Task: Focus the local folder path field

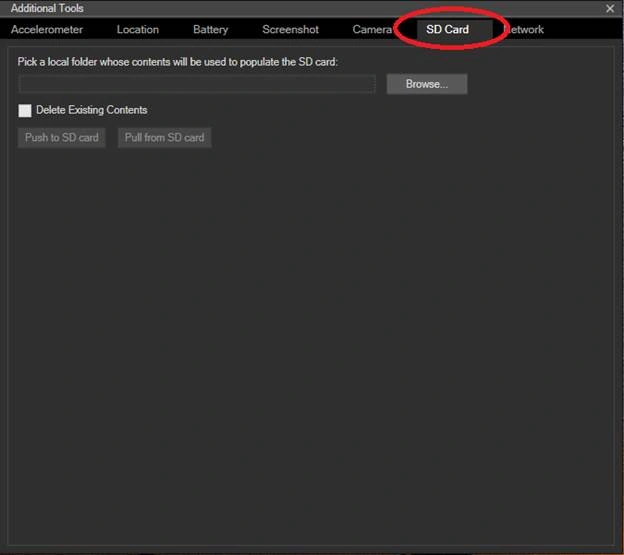Action: pyautogui.click(x=197, y=84)
